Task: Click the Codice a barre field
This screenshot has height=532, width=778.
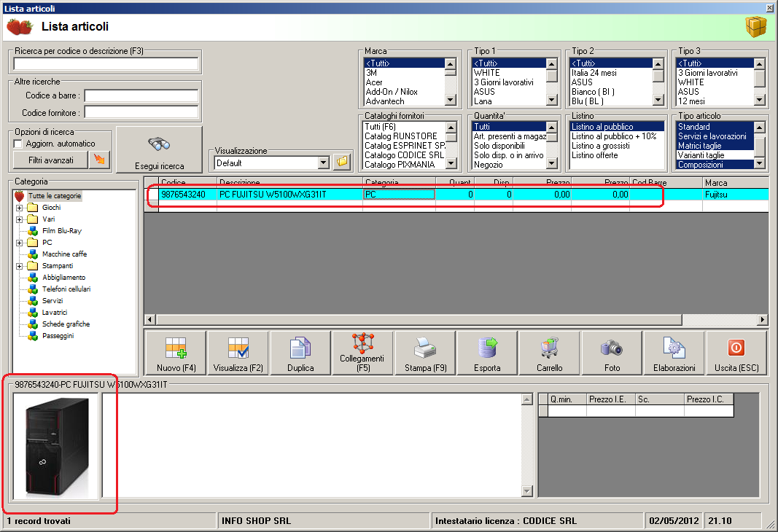Action: [x=141, y=95]
